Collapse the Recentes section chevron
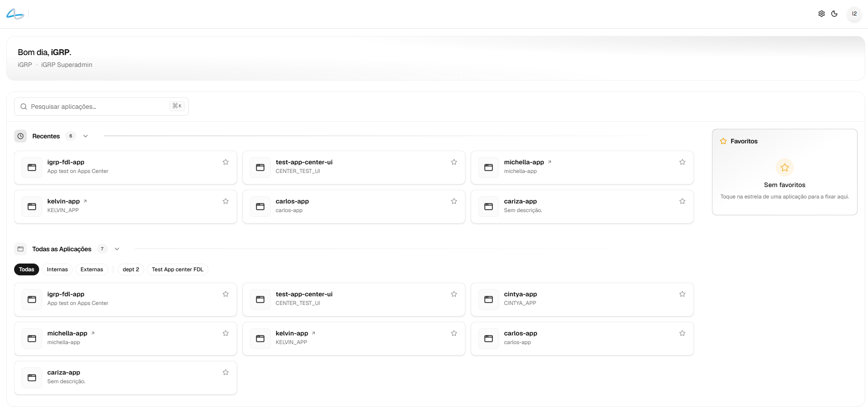This screenshot has height=411, width=868. pyautogui.click(x=86, y=136)
